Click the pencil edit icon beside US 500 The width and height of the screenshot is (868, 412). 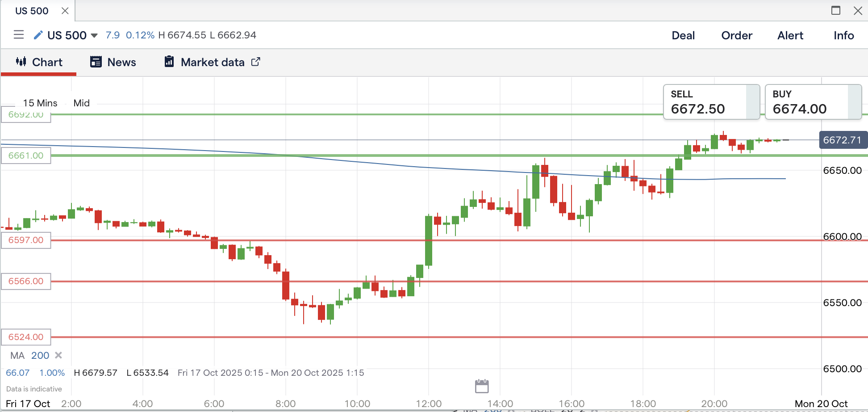tap(38, 35)
